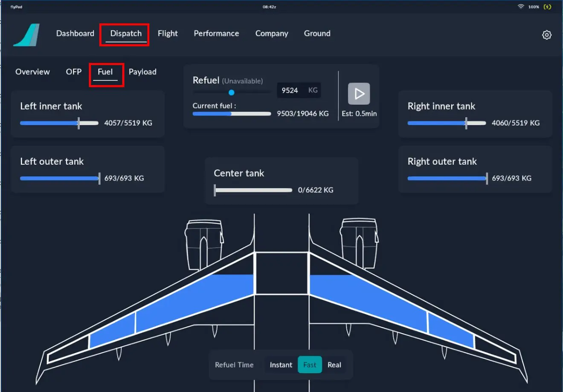Select Real refuel time option

[x=334, y=365]
